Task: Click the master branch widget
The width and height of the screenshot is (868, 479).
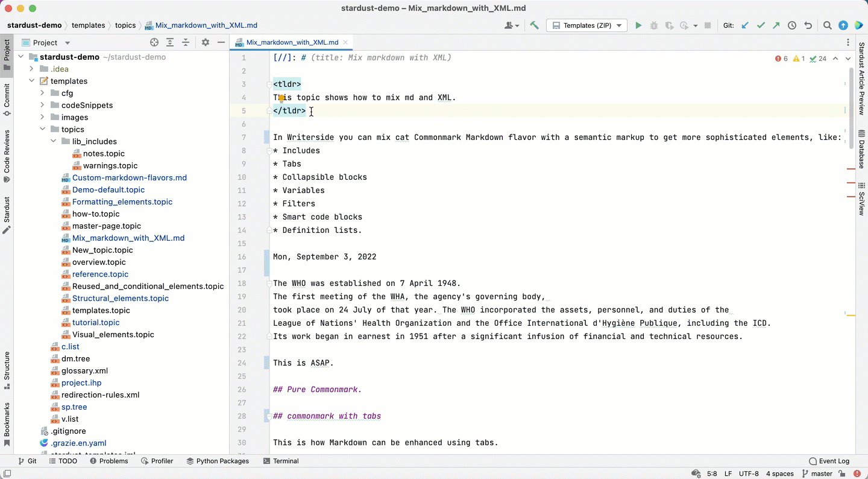Action: pyautogui.click(x=817, y=474)
